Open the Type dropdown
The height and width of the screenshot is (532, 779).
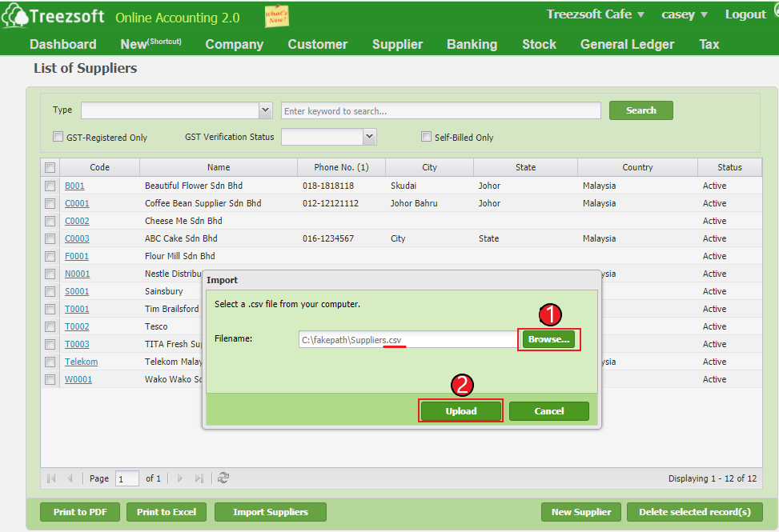[x=265, y=110]
